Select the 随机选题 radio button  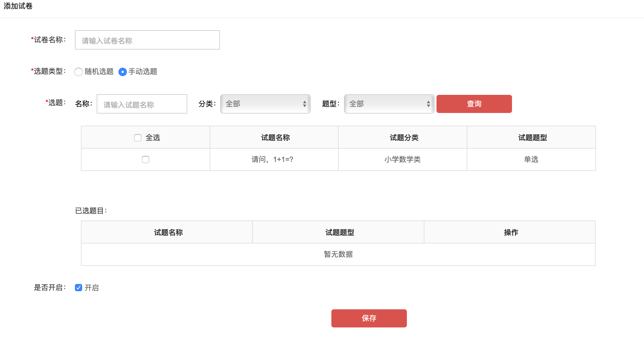[x=79, y=72]
